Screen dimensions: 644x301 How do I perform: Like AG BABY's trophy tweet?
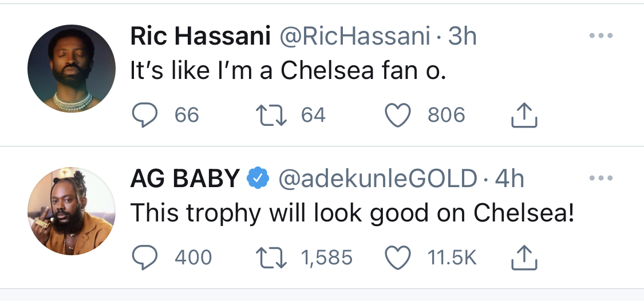coord(398,258)
